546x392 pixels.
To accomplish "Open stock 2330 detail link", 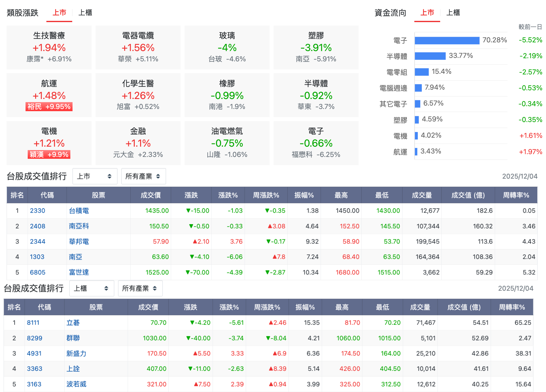I will [x=37, y=210].
